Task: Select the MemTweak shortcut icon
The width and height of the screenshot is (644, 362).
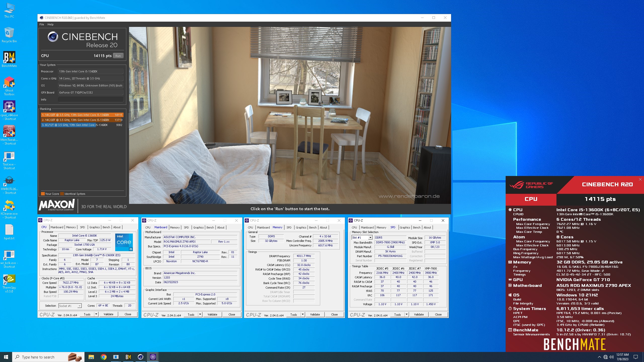Action: (9, 135)
